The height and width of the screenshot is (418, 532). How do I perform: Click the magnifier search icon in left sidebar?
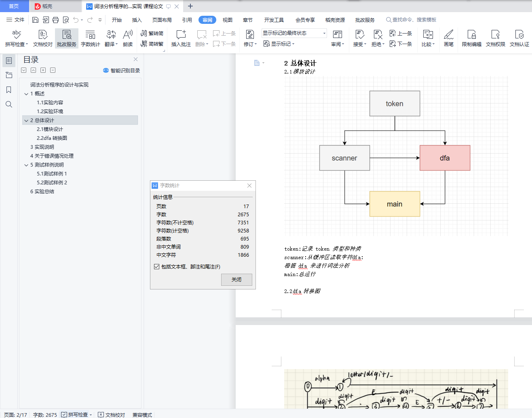(9, 104)
